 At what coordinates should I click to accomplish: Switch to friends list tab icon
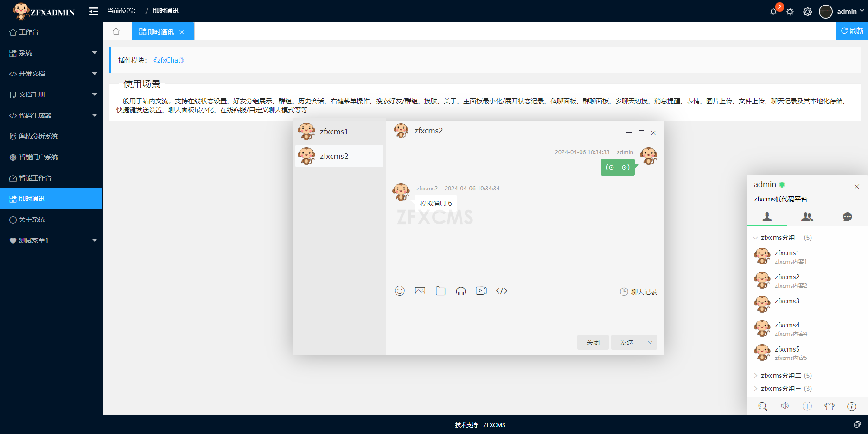click(x=767, y=217)
